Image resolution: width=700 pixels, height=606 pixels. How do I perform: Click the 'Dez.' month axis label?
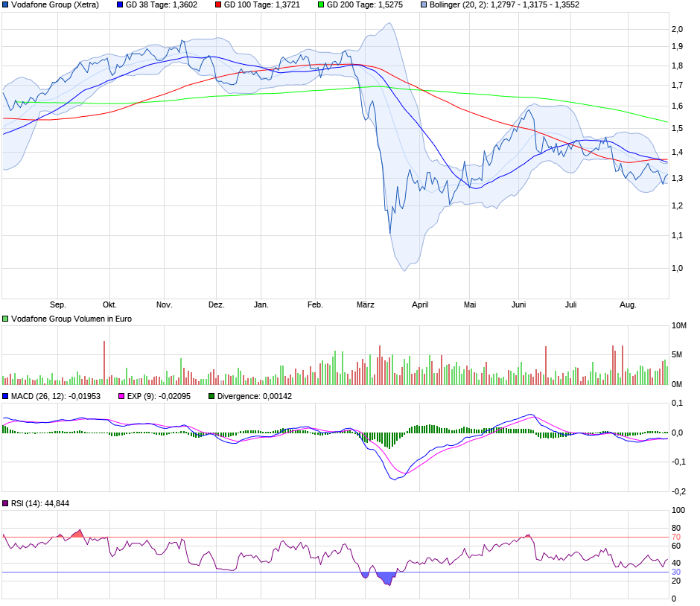[217, 304]
